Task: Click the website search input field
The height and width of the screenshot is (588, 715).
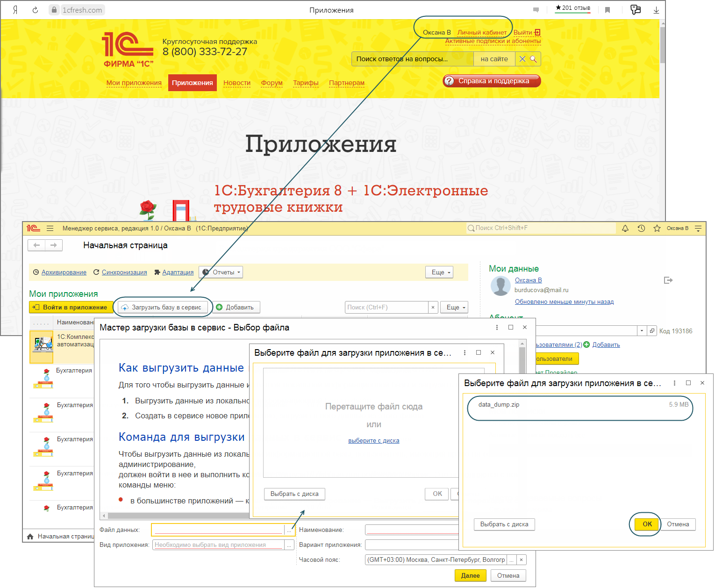Action: click(412, 59)
